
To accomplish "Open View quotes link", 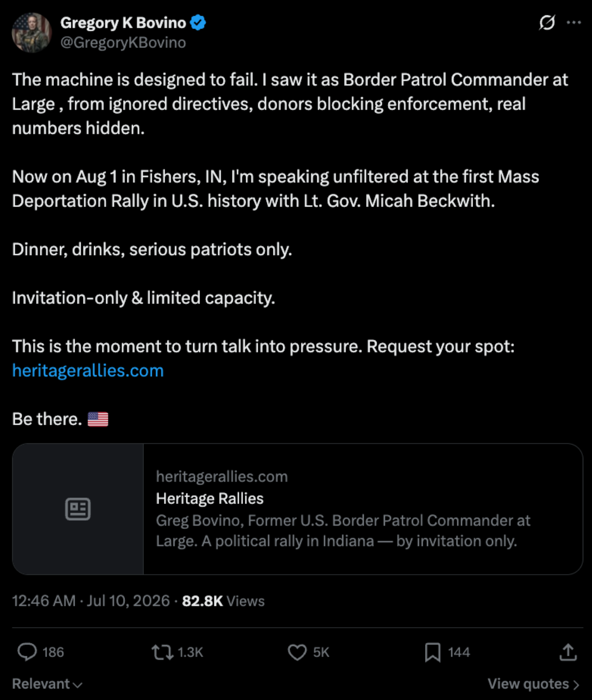I will coord(533,683).
